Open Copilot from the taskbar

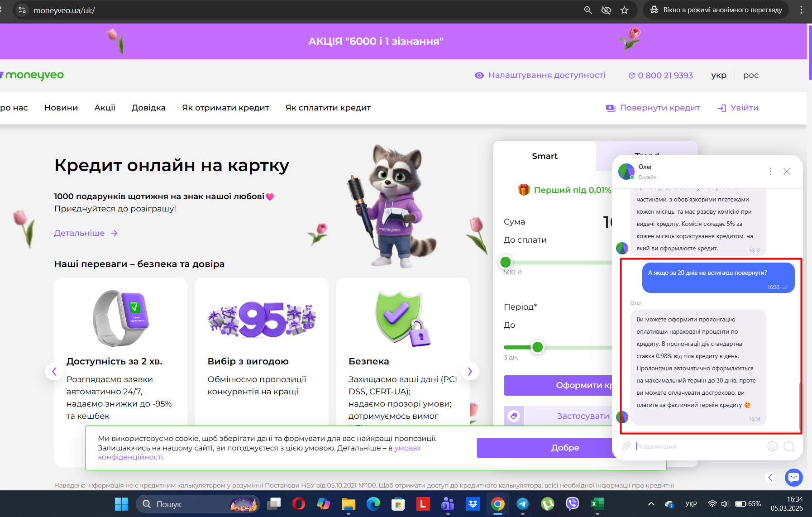324,504
